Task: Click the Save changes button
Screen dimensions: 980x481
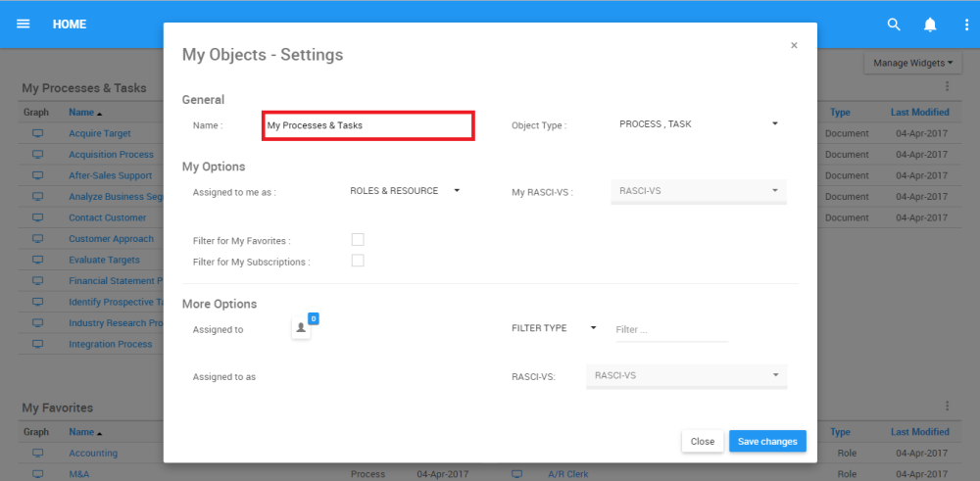Action: pos(767,442)
